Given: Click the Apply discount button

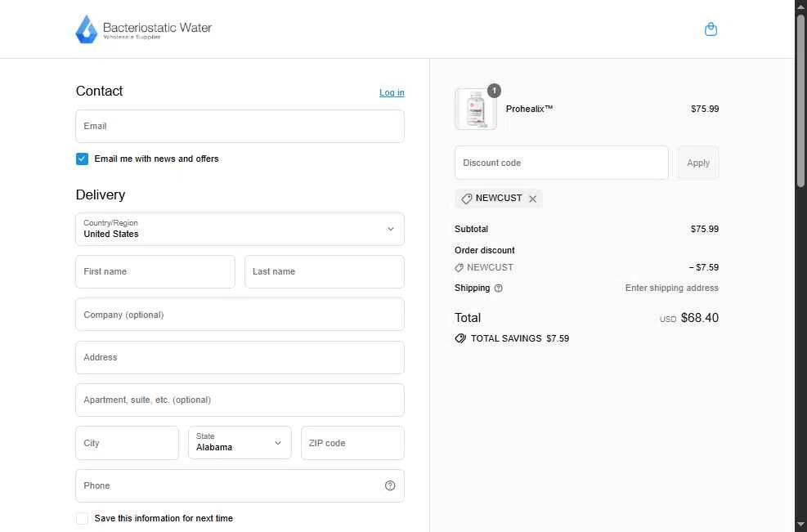Looking at the screenshot, I should coord(698,163).
